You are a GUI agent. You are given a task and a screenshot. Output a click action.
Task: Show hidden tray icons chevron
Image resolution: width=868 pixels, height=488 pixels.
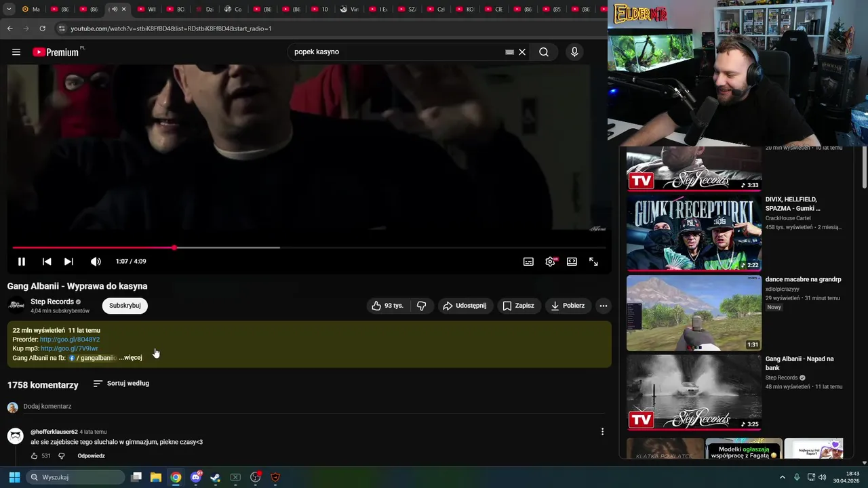782,477
